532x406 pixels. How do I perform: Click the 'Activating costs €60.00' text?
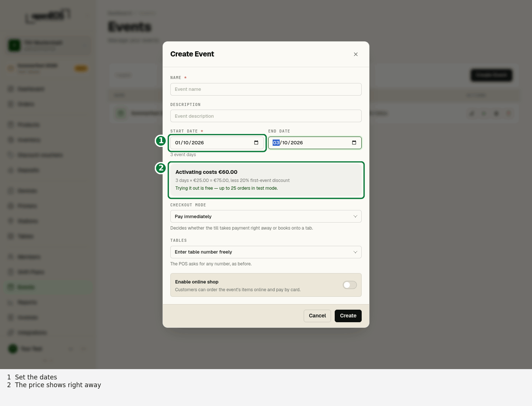207,172
